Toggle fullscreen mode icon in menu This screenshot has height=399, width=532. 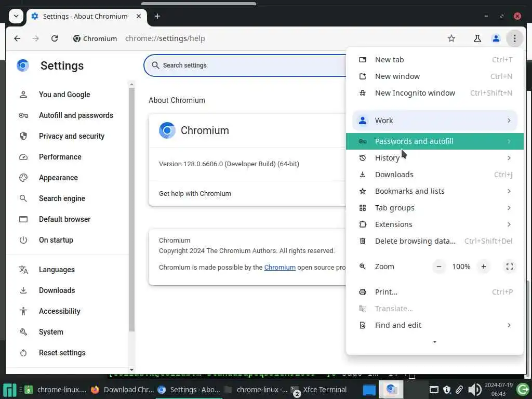coord(509,267)
